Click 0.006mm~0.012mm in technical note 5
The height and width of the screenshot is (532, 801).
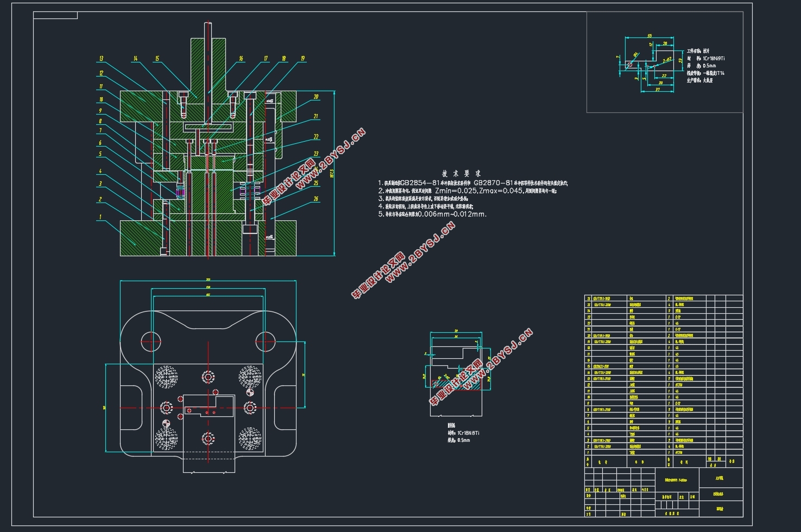452,214
